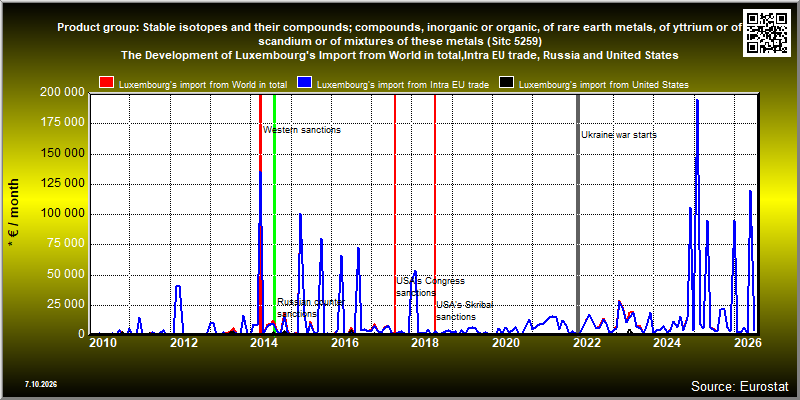Image resolution: width=800 pixels, height=400 pixels.
Task: Click the x-axis year 2024
Action: [x=666, y=342]
